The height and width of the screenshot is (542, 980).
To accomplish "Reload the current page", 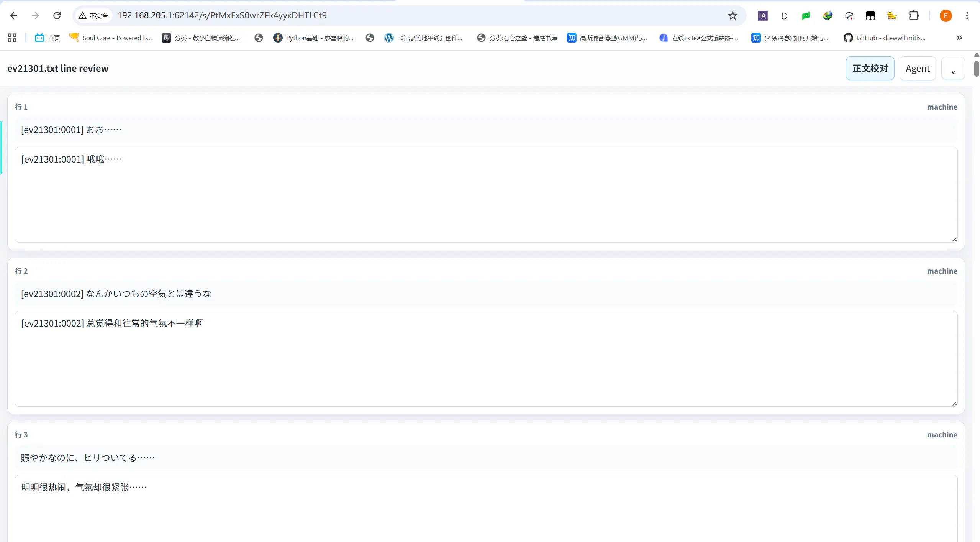I will 57,15.
